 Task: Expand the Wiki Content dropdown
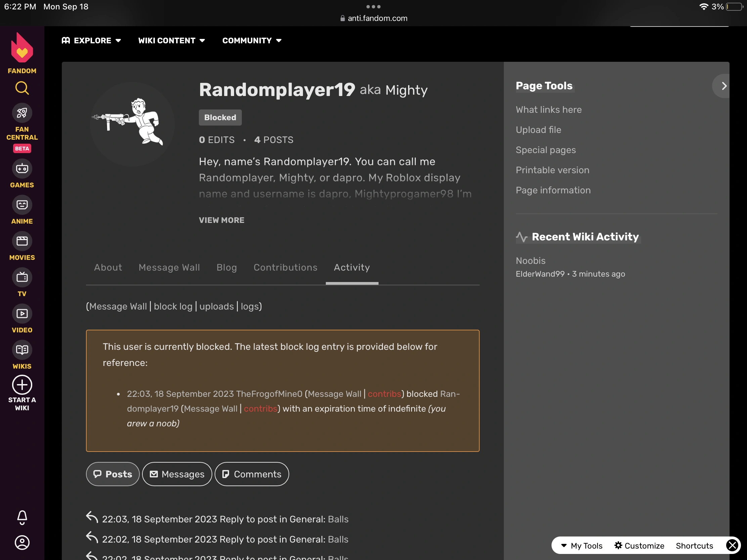click(x=171, y=40)
